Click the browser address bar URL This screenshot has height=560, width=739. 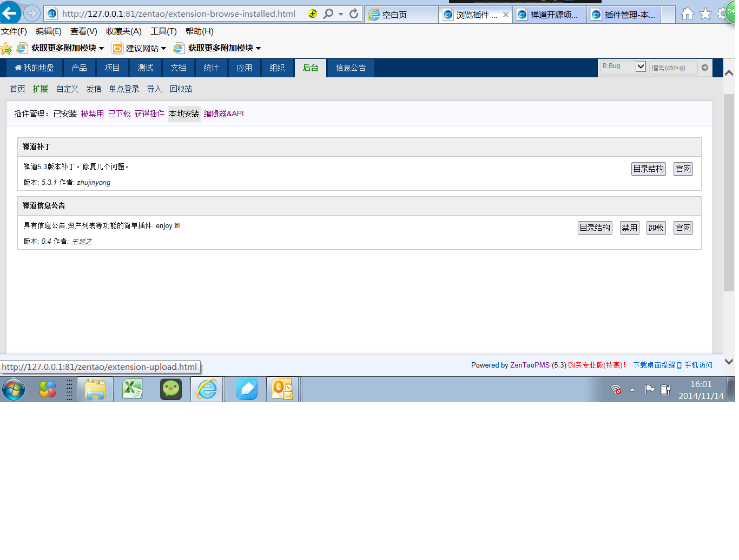(x=179, y=14)
